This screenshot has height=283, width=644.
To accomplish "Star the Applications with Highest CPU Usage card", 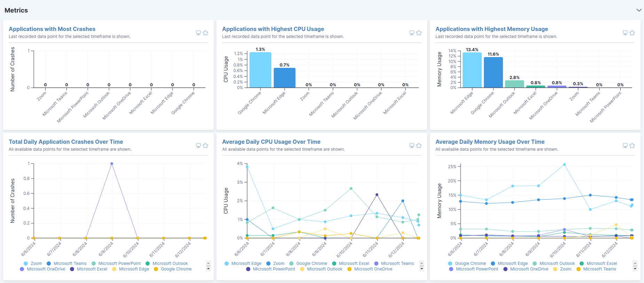I will pos(419,33).
